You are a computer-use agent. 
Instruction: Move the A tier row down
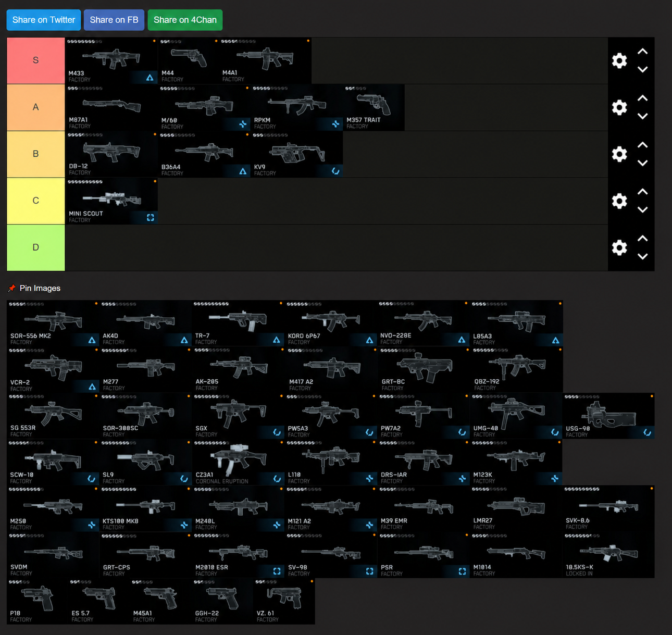643,116
